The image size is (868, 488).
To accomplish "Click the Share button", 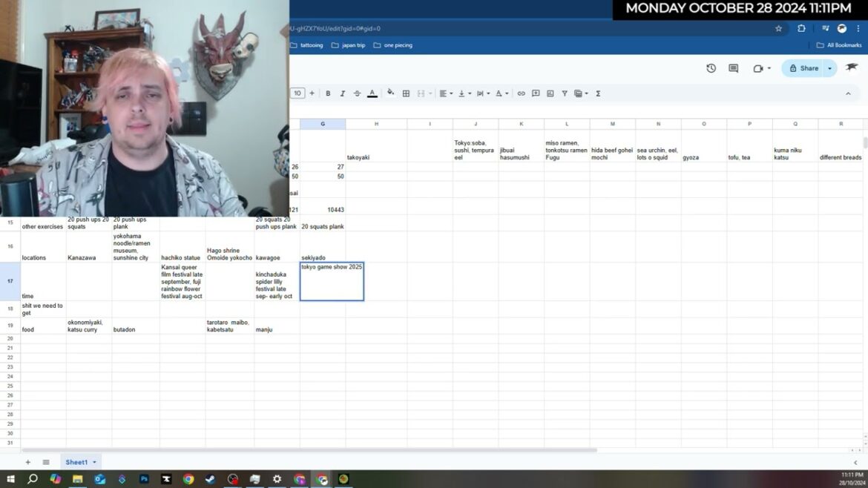I will [803, 68].
